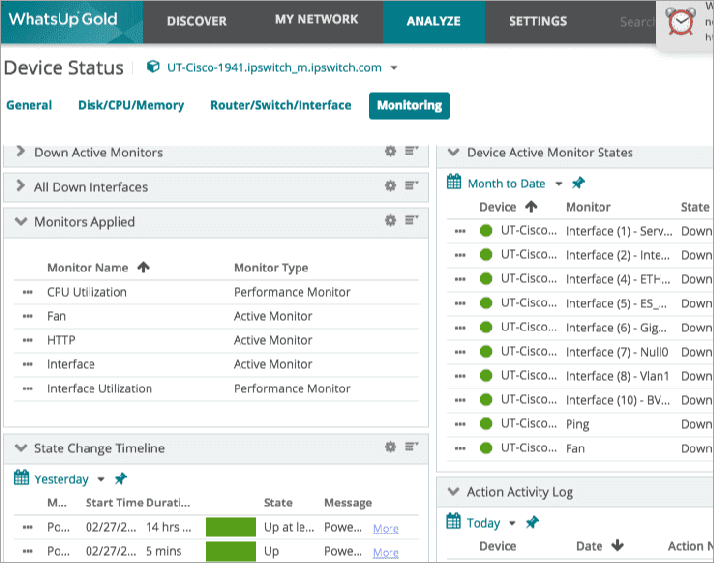Open the device selector dropdown arrow
This screenshot has height=563, width=714.
[394, 68]
